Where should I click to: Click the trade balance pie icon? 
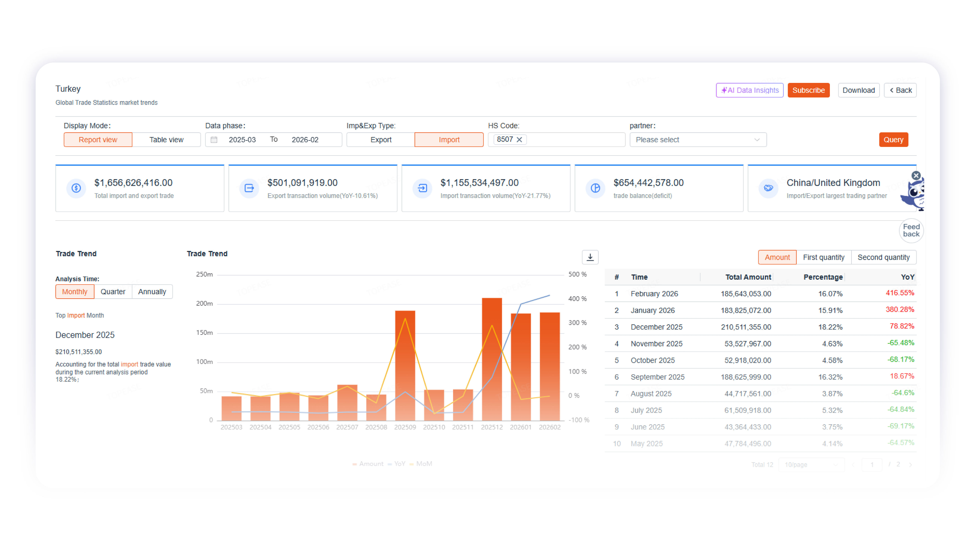(595, 188)
